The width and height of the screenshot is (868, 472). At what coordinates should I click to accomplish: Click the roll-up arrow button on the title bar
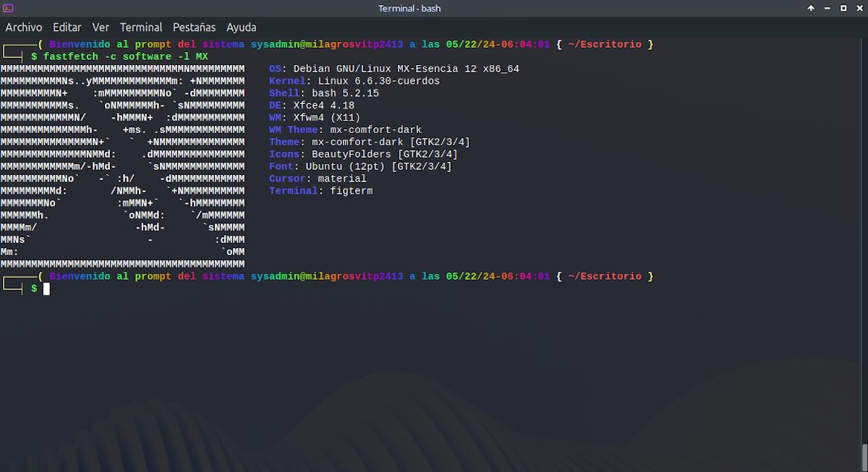click(811, 8)
